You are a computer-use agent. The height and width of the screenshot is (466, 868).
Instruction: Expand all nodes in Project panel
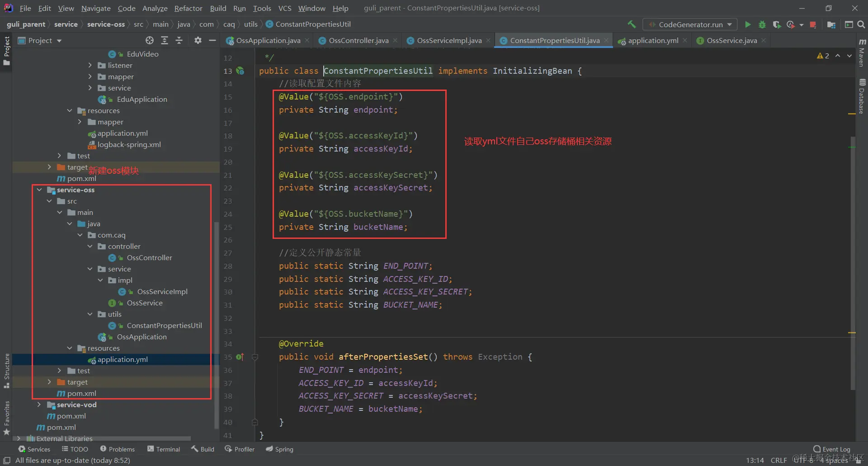[165, 40]
